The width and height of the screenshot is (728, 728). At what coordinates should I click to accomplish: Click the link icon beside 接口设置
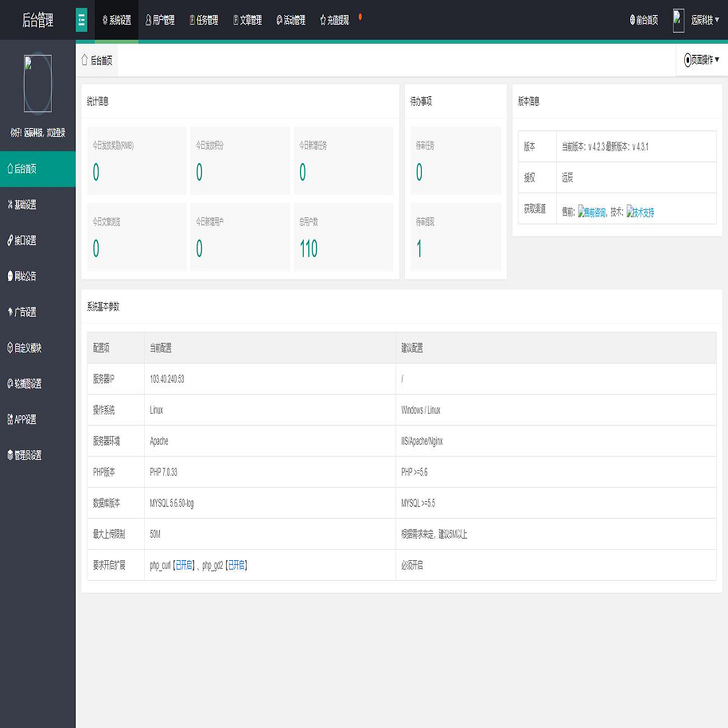[10, 240]
